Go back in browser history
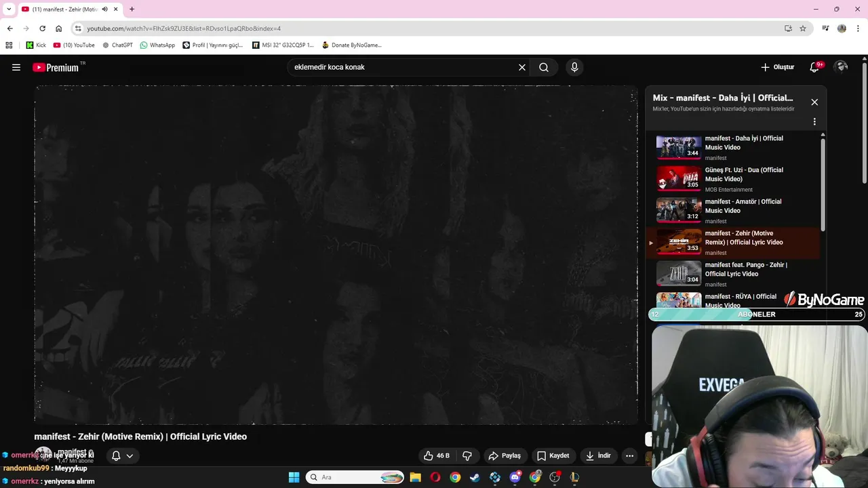This screenshot has height=488, width=868. 9,28
